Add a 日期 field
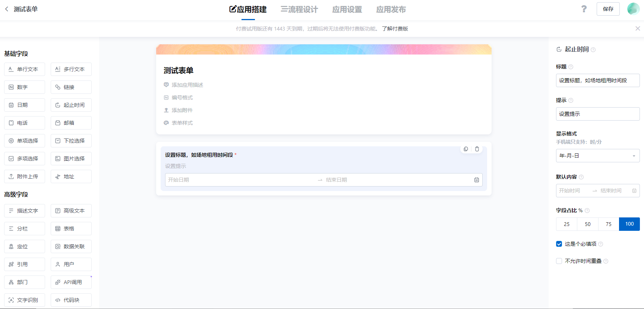This screenshot has height=309, width=644. (25, 105)
